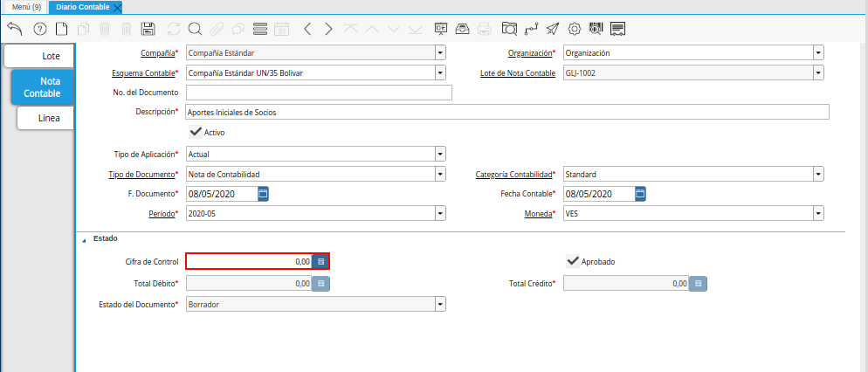Click the archive inbox tray icon
The image size is (868, 372).
point(462,29)
